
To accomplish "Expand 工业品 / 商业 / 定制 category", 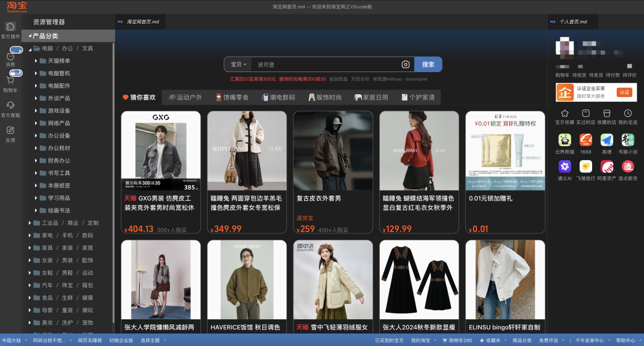I will tap(30, 223).
